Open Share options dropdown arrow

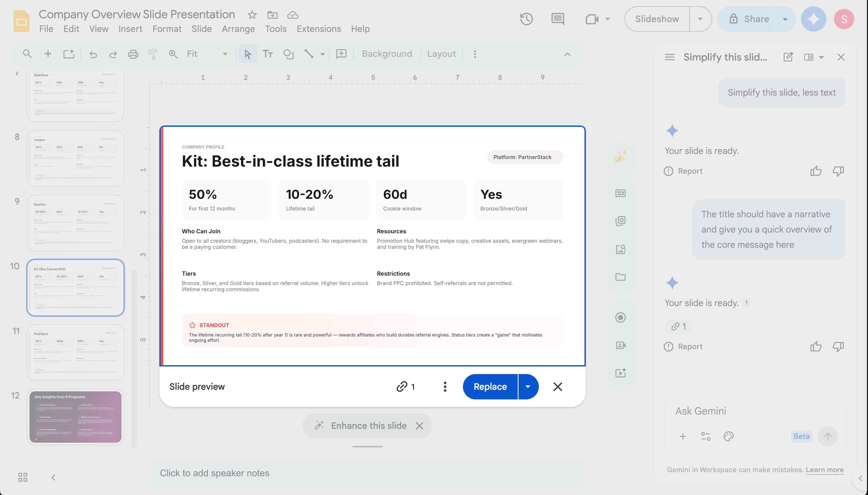(785, 19)
